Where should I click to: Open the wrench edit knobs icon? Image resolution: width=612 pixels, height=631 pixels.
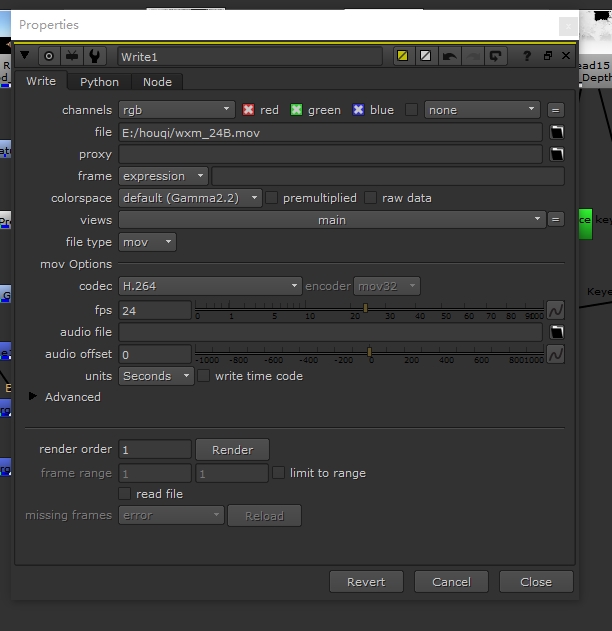tap(95, 56)
